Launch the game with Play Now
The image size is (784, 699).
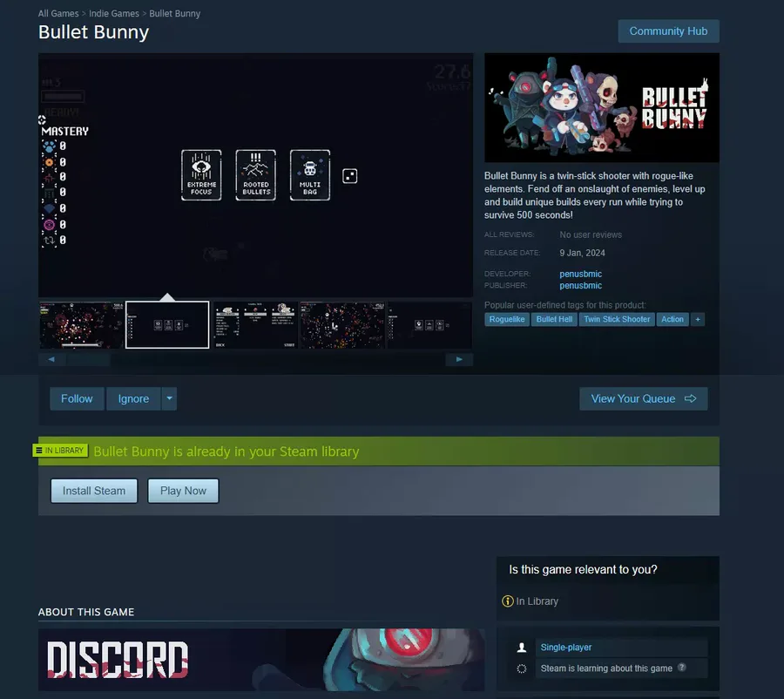pyautogui.click(x=183, y=491)
